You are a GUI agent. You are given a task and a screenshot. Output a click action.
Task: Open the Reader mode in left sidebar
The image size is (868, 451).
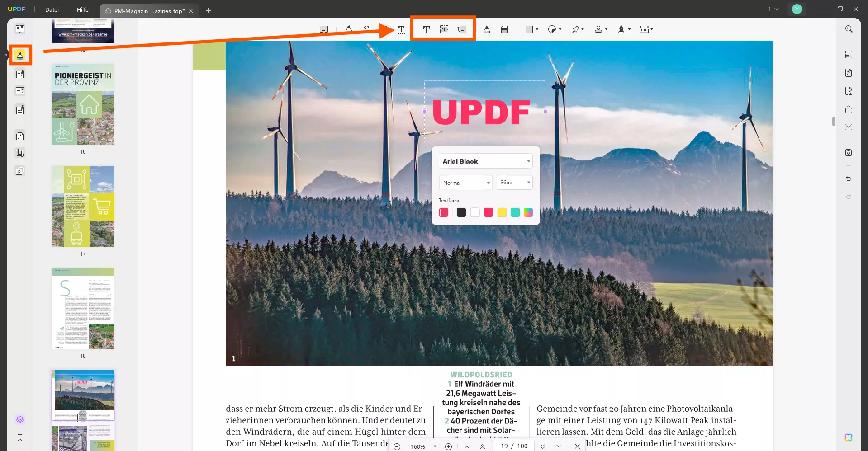coord(20,29)
